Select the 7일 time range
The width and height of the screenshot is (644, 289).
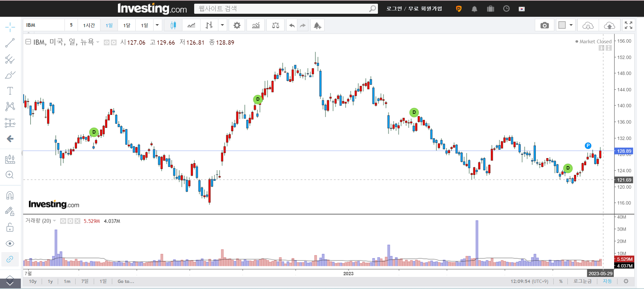[x=85, y=281]
